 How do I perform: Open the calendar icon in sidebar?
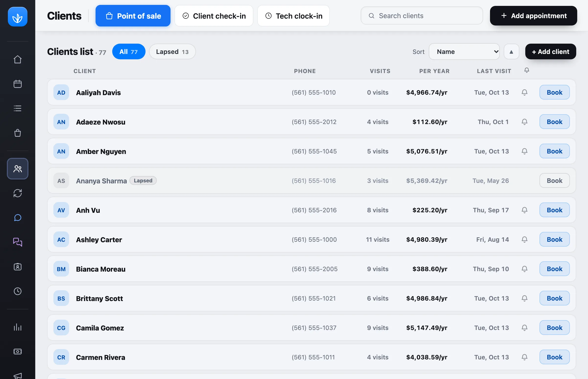click(17, 84)
